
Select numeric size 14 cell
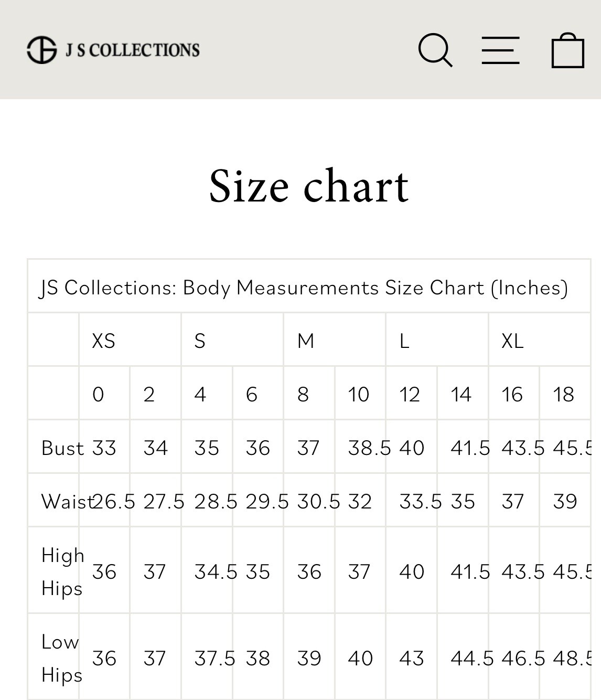point(461,394)
